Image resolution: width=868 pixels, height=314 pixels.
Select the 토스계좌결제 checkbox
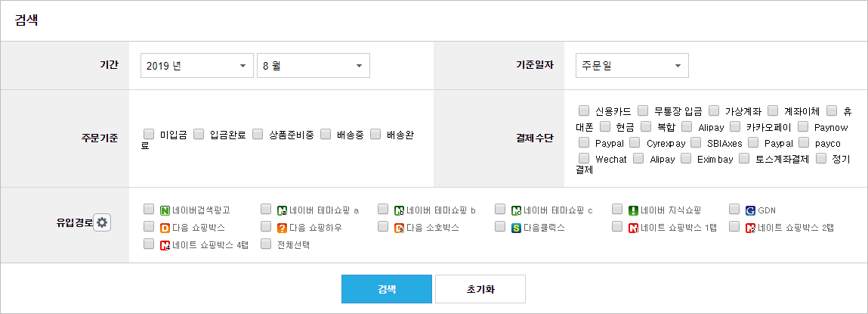744,159
